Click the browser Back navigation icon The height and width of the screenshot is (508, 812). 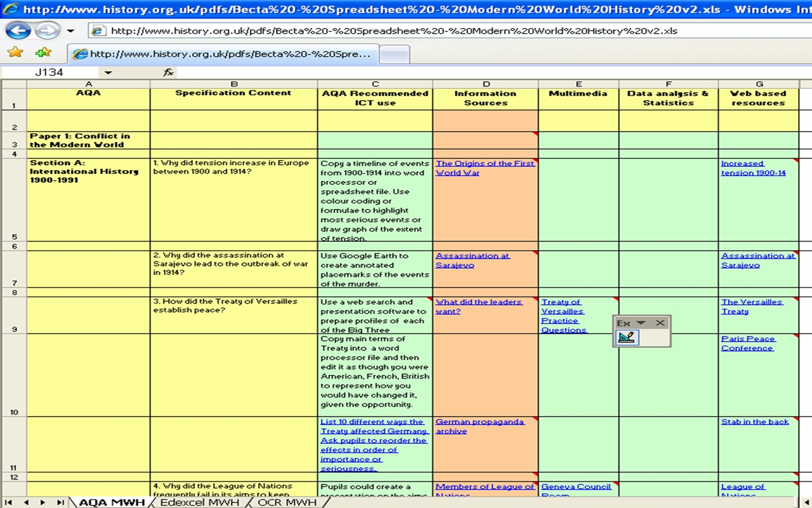(x=19, y=30)
